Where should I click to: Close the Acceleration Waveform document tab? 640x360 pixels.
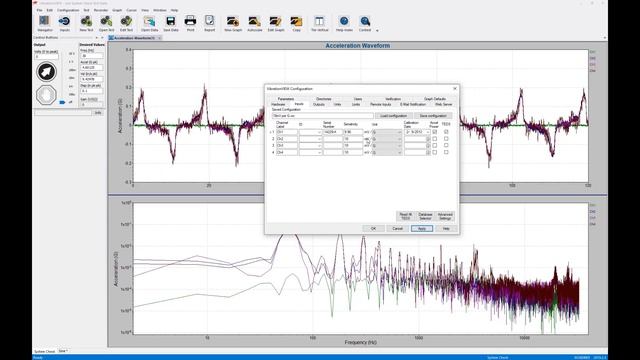coord(160,38)
